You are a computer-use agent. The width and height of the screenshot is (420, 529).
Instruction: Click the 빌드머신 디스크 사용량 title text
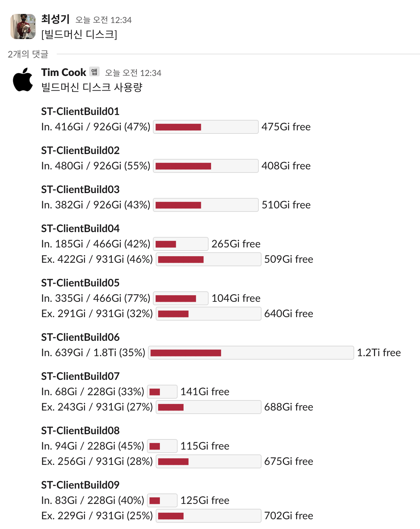92,87
